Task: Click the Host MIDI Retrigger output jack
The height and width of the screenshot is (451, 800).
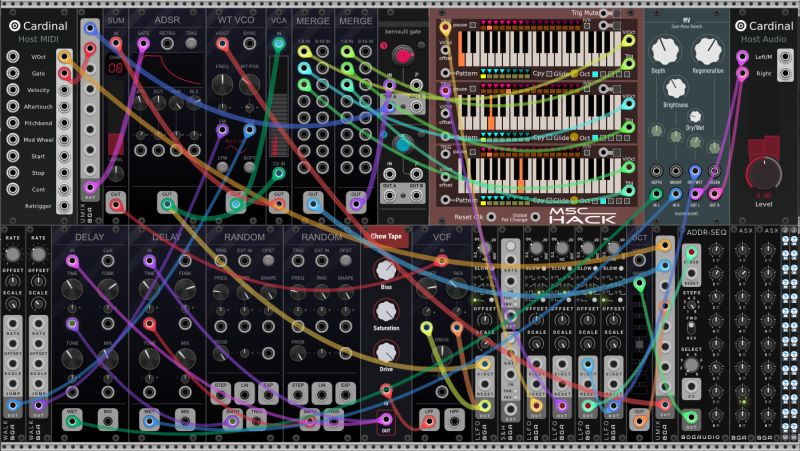Action: coord(64,206)
